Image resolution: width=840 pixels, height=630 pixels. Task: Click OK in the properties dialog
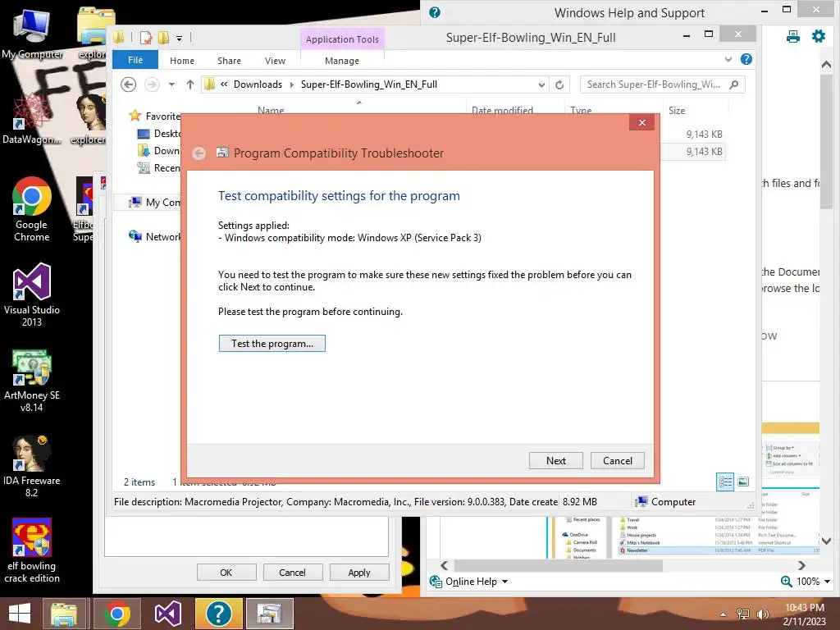226,572
